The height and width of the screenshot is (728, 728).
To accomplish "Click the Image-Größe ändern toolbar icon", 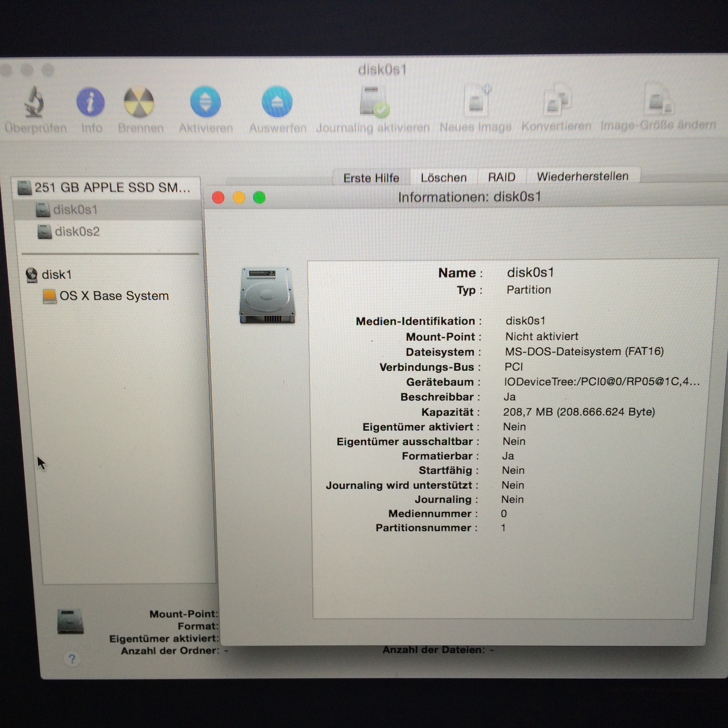I will point(659,98).
